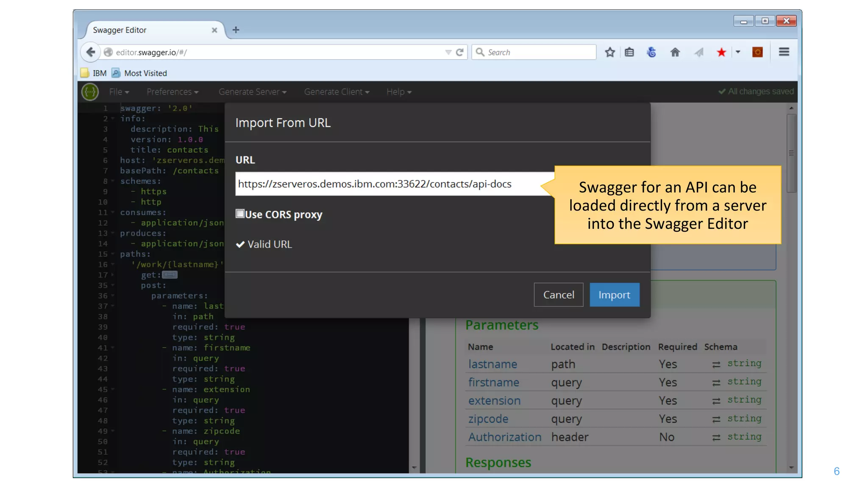The image size is (868, 488).
Task: Click the Responses heading
Action: tap(498, 463)
